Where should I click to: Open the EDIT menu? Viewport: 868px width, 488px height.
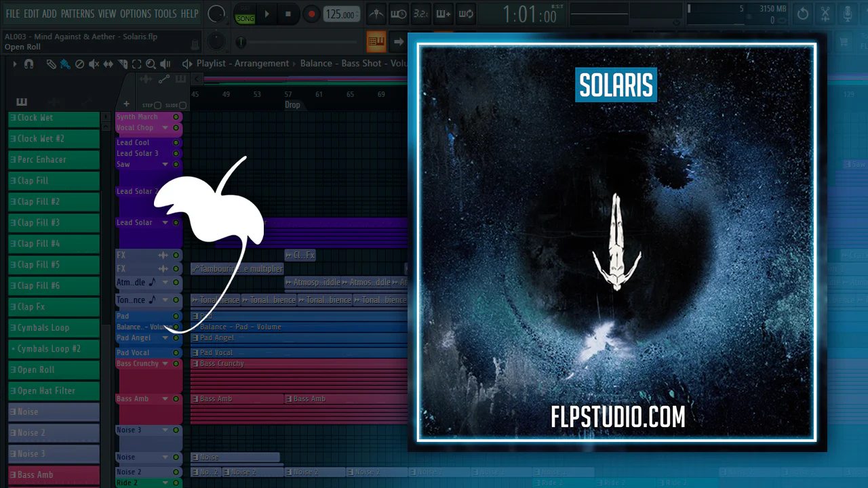click(31, 14)
